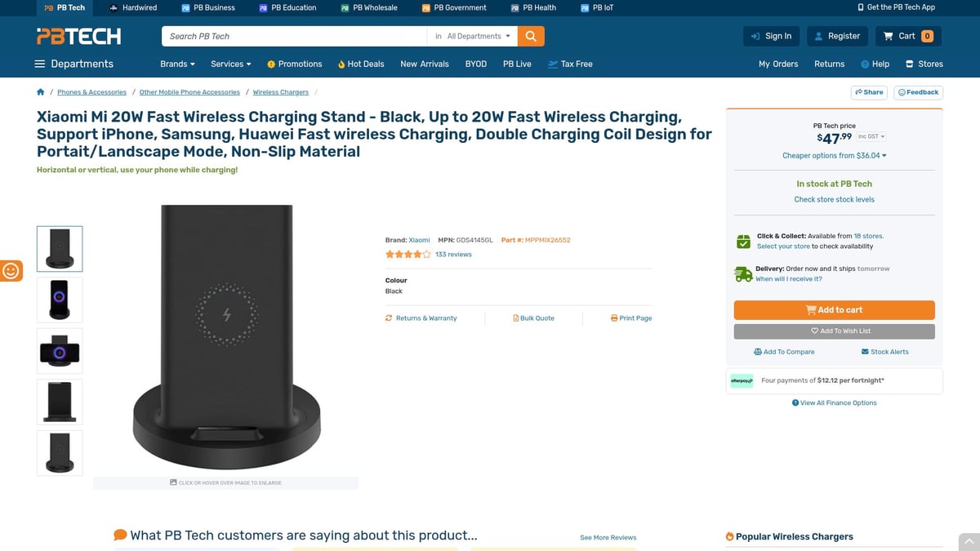
Task: Add product to the compare list
Action: pos(784,351)
